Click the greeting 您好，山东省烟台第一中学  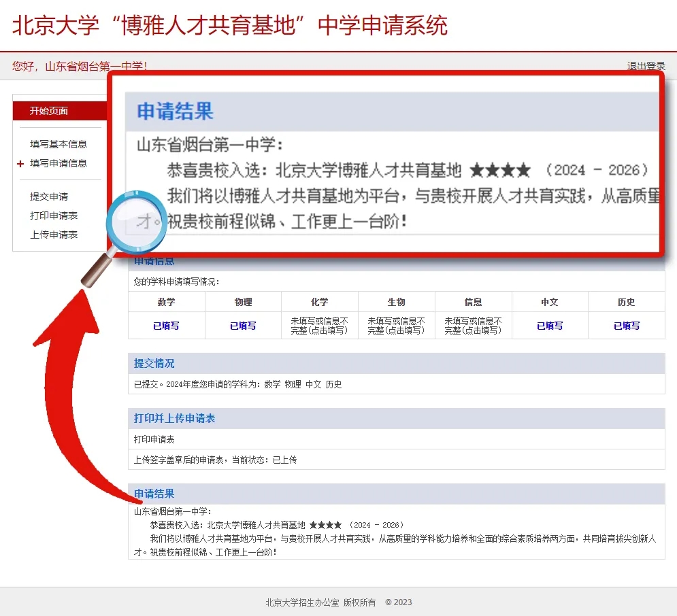[x=80, y=66]
